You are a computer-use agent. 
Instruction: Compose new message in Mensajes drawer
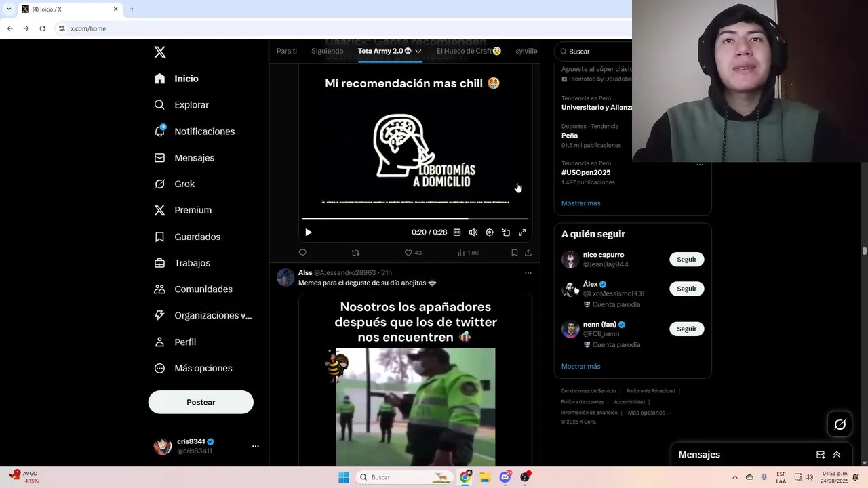[821, 455]
